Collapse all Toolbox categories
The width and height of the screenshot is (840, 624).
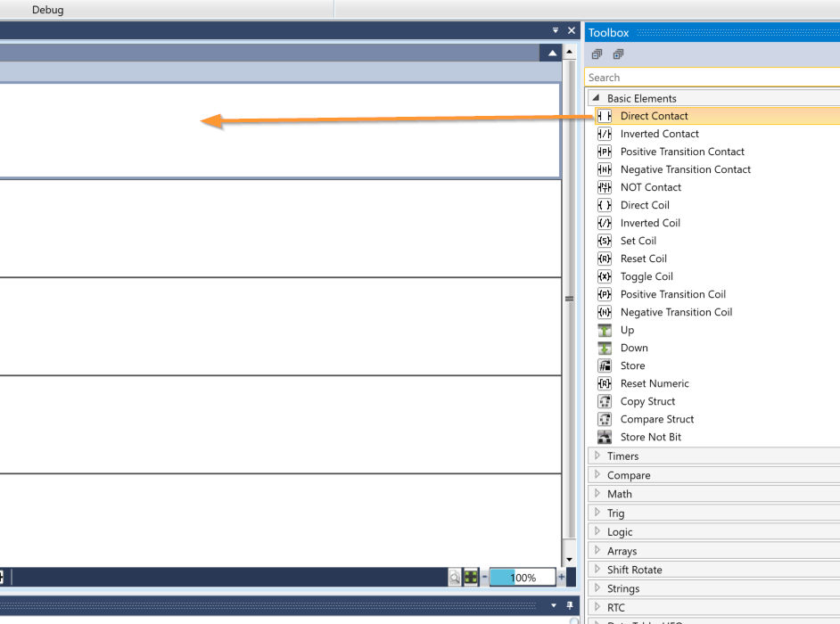tap(597, 54)
